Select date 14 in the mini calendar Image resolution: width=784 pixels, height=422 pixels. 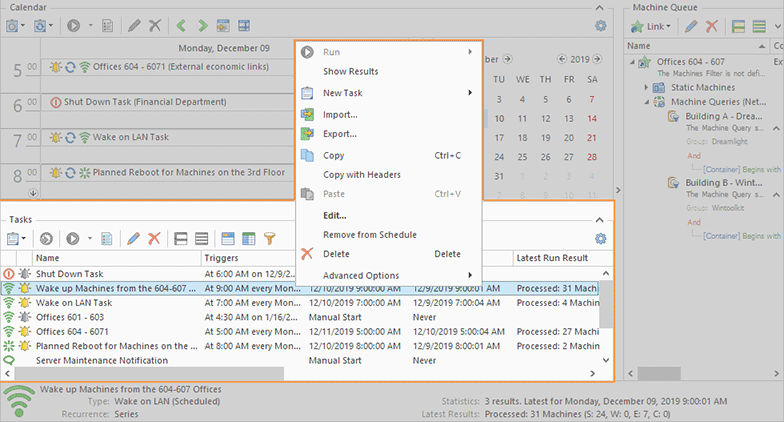pos(593,118)
